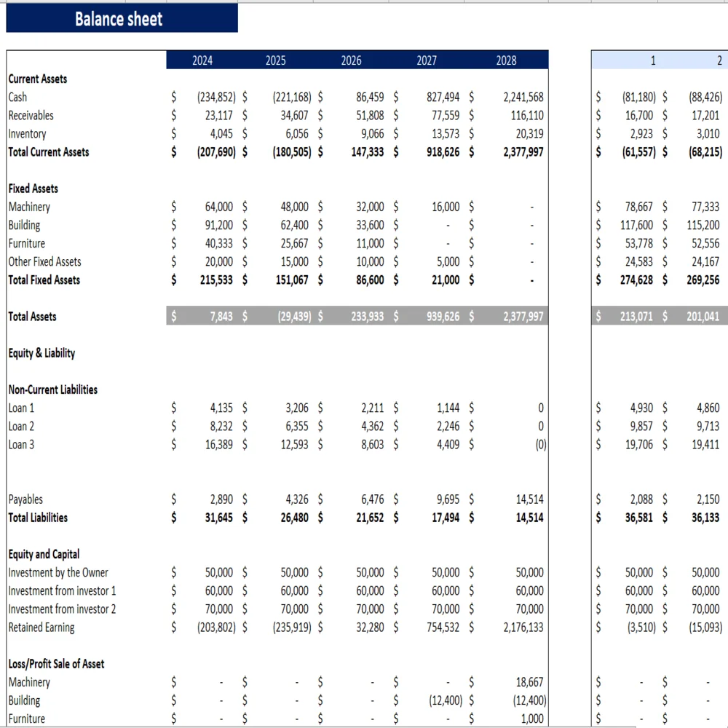Click the Loan 2 row label
The image size is (728, 728).
21,426
